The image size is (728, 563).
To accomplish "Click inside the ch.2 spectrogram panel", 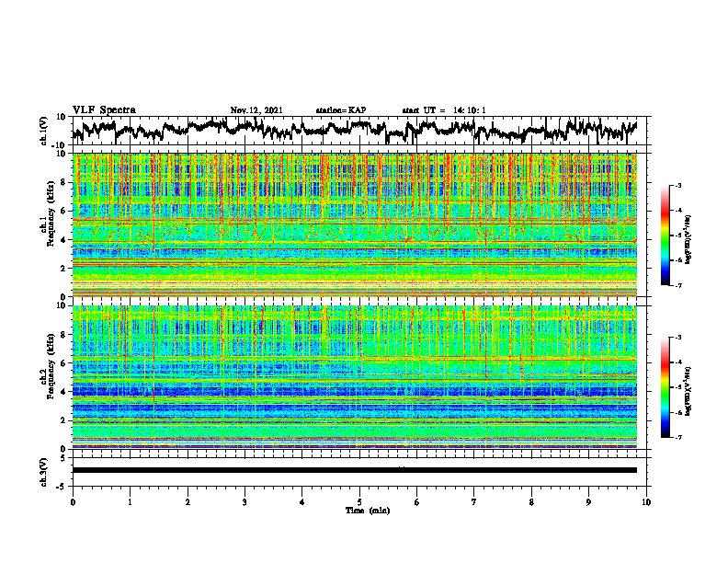I will tap(355, 377).
